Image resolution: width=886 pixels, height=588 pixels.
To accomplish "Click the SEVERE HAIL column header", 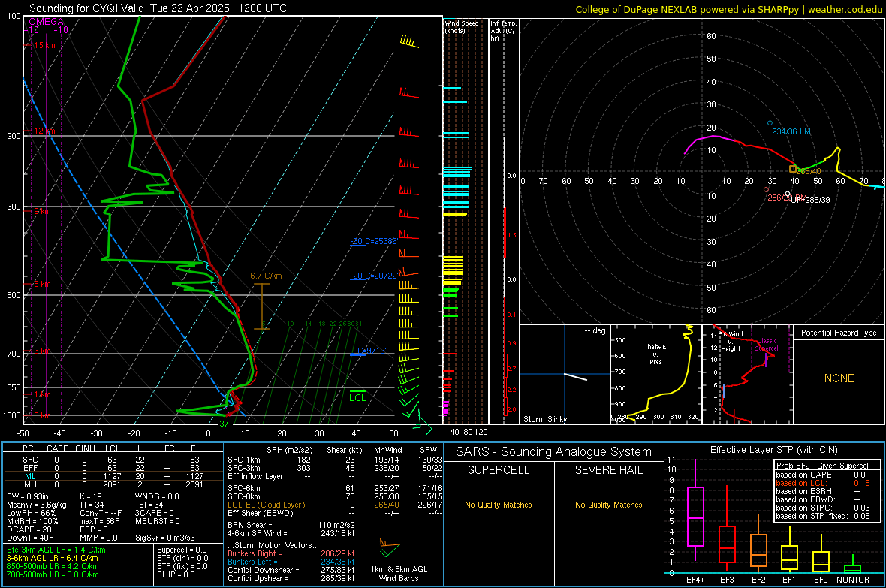I will (608, 470).
